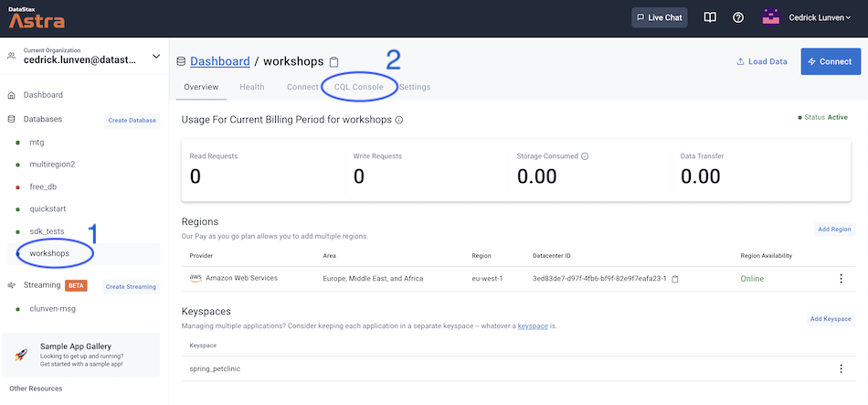Click the Storage Consumed info icon
868x405 pixels.
585,156
